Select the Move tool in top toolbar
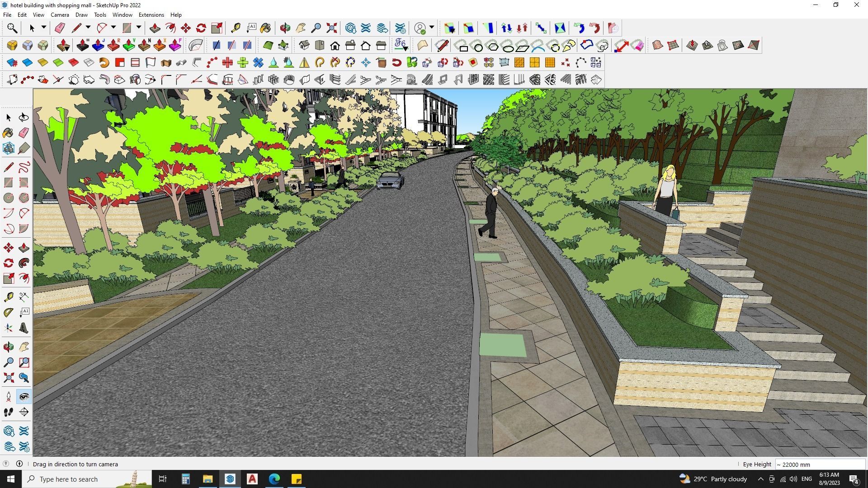Viewport: 868px width, 488px height. coord(186,28)
